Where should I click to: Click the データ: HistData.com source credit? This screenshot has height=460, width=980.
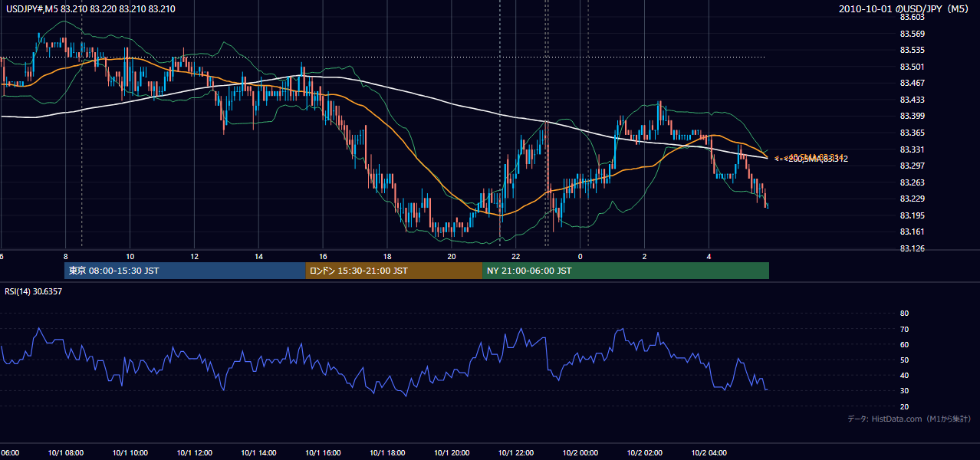[909, 419]
